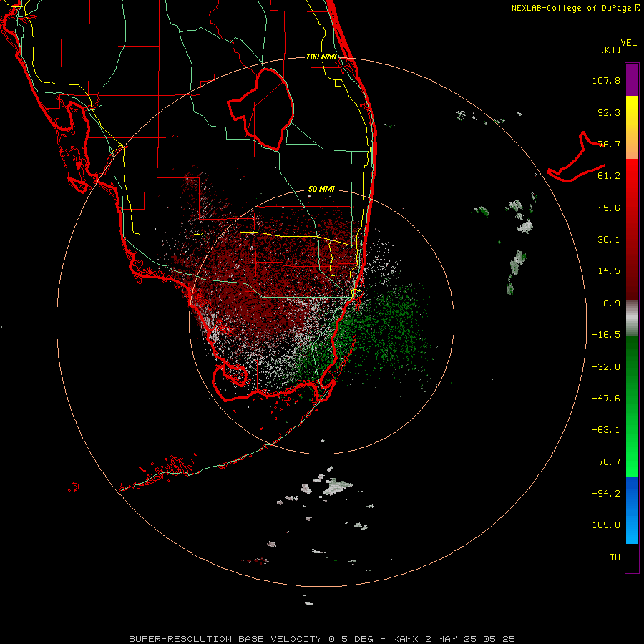This screenshot has height=644, width=644.
Task: Click the 50 NMI range ring label
Action: tap(321, 189)
